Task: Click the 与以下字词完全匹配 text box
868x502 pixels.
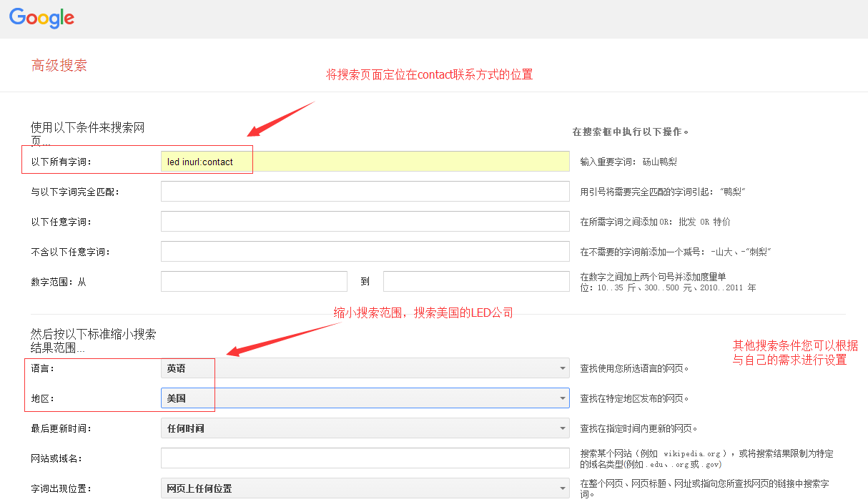Action: (365, 192)
